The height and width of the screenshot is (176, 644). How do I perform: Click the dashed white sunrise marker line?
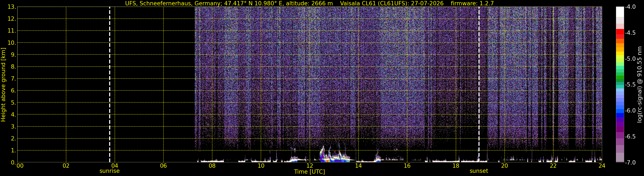[x=110, y=85]
